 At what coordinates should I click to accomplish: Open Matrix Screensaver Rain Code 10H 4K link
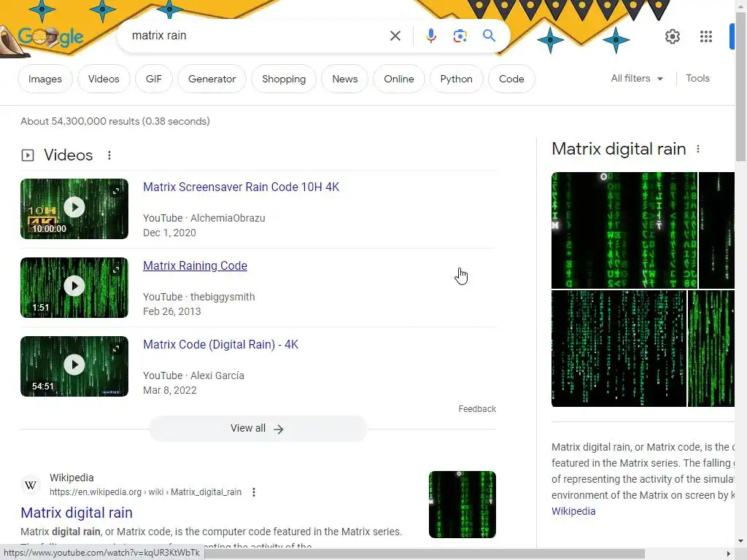pyautogui.click(x=241, y=187)
